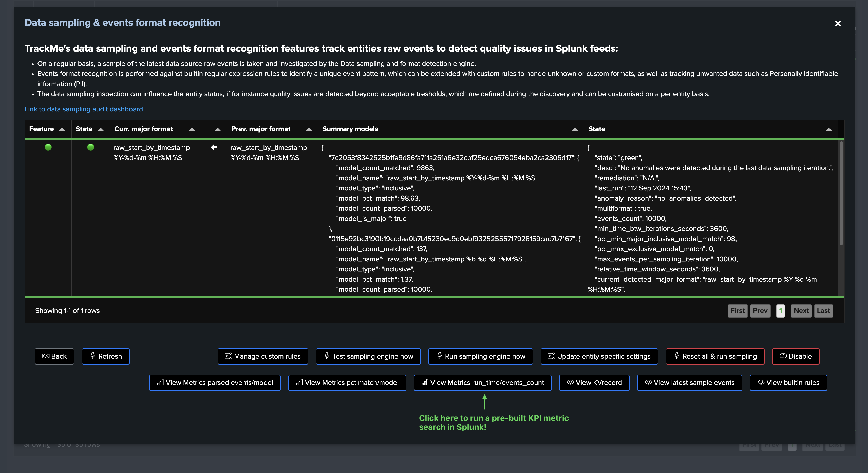Toggle Disable data sampling button

[x=795, y=356]
